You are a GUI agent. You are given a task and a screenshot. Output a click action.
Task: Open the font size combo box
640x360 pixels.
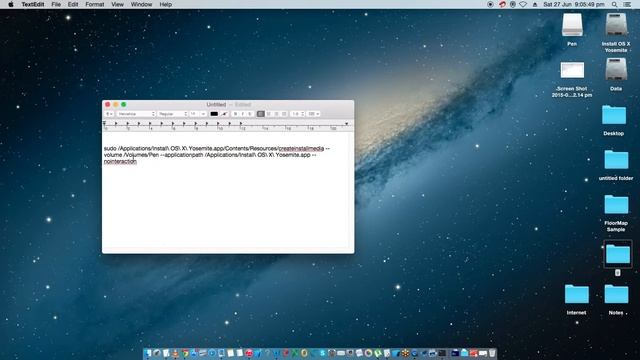tap(198, 114)
